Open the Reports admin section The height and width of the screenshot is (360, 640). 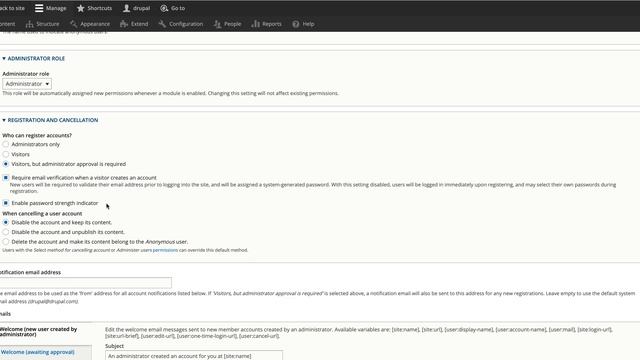(267, 24)
